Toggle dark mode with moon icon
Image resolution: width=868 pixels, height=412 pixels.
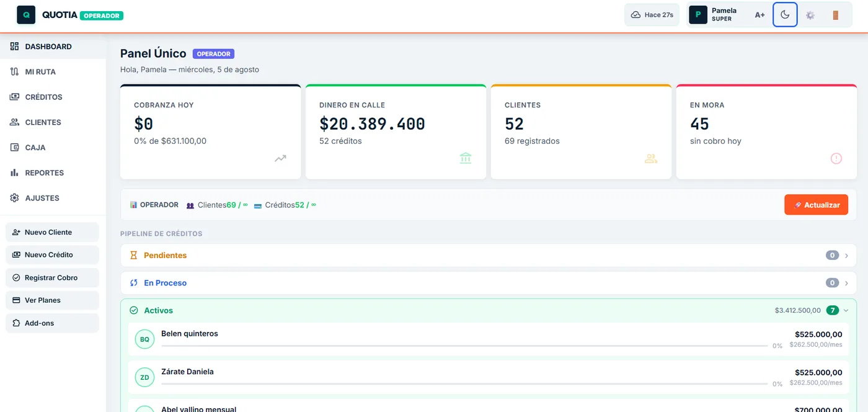click(785, 15)
